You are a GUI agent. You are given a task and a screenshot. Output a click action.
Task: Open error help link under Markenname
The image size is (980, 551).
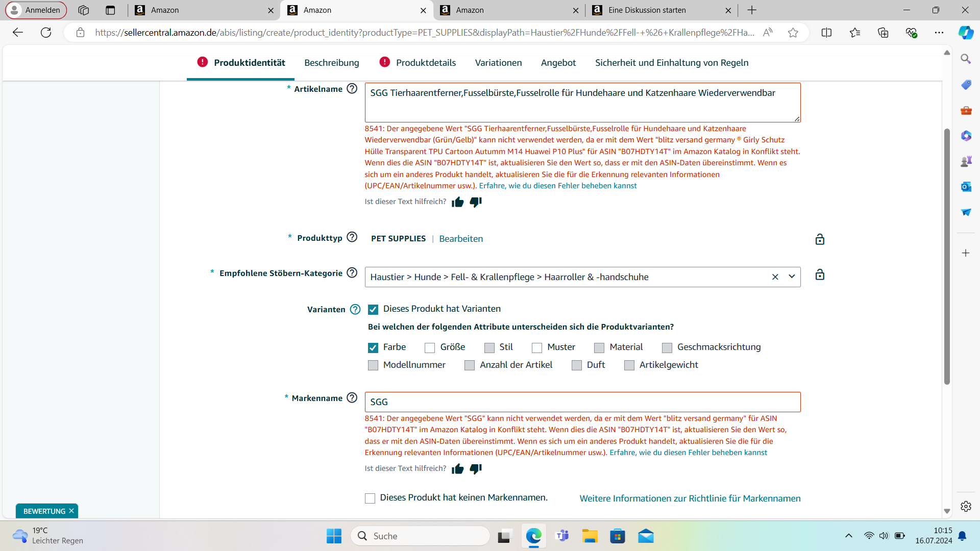(688, 453)
